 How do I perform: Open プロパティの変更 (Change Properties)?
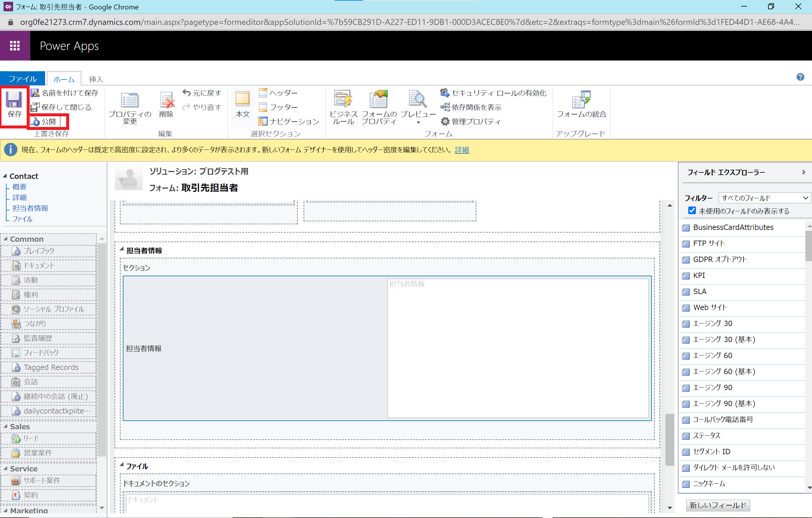click(x=130, y=107)
